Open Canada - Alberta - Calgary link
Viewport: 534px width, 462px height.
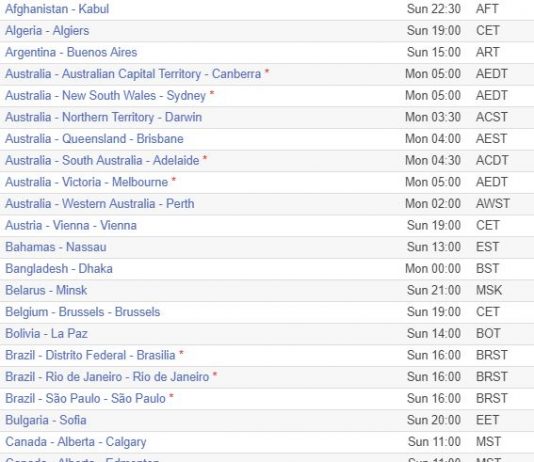[x=76, y=442]
